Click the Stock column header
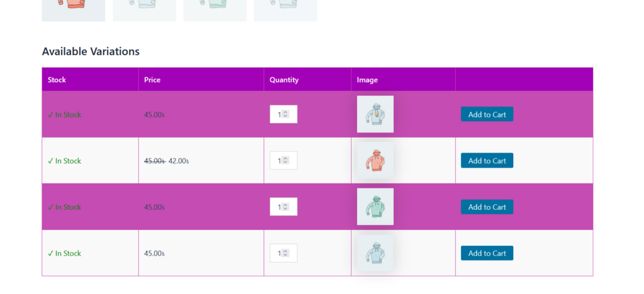This screenshot has height=294, width=644. tap(57, 80)
